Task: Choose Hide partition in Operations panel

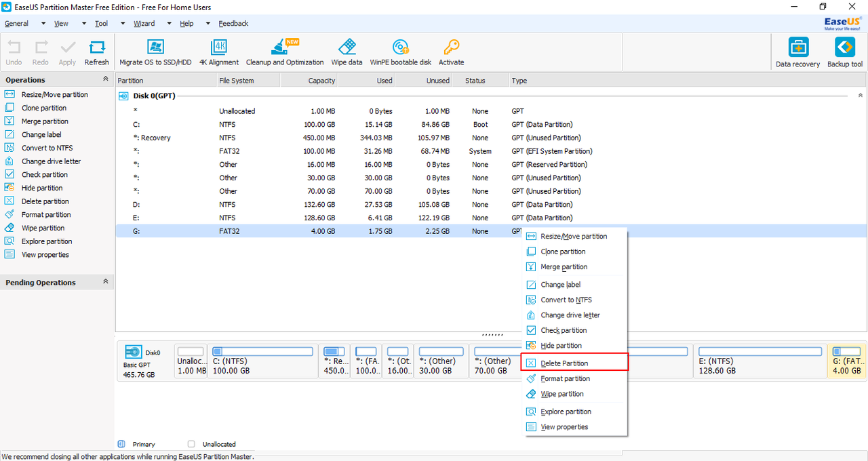Action: (33, 188)
